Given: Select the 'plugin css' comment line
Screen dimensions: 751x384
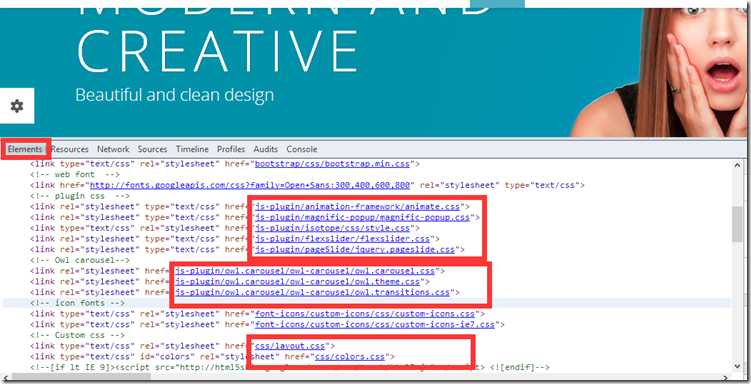Looking at the screenshot, I should [x=80, y=196].
